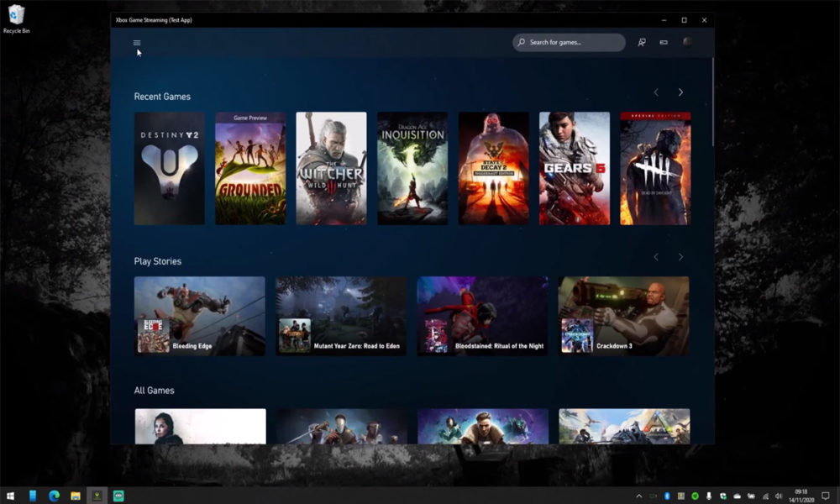The width and height of the screenshot is (840, 504).
Task: Click the Xbox Game Streaming taskbar icon
Action: click(97, 496)
